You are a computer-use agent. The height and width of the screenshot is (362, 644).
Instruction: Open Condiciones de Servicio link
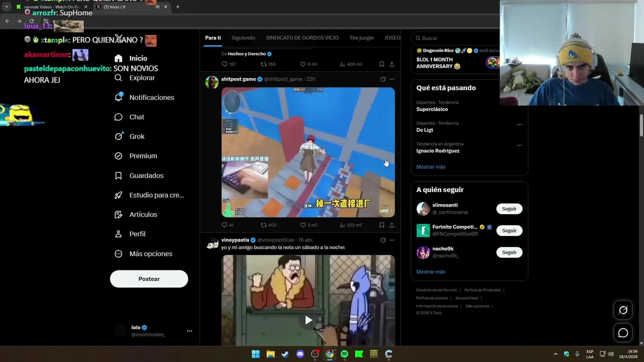[x=436, y=290]
